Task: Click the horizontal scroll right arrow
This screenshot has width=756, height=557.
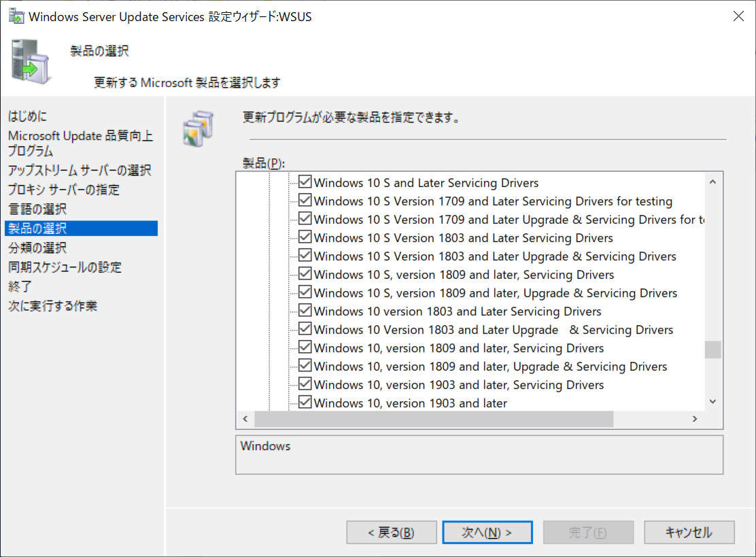Action: (695, 418)
